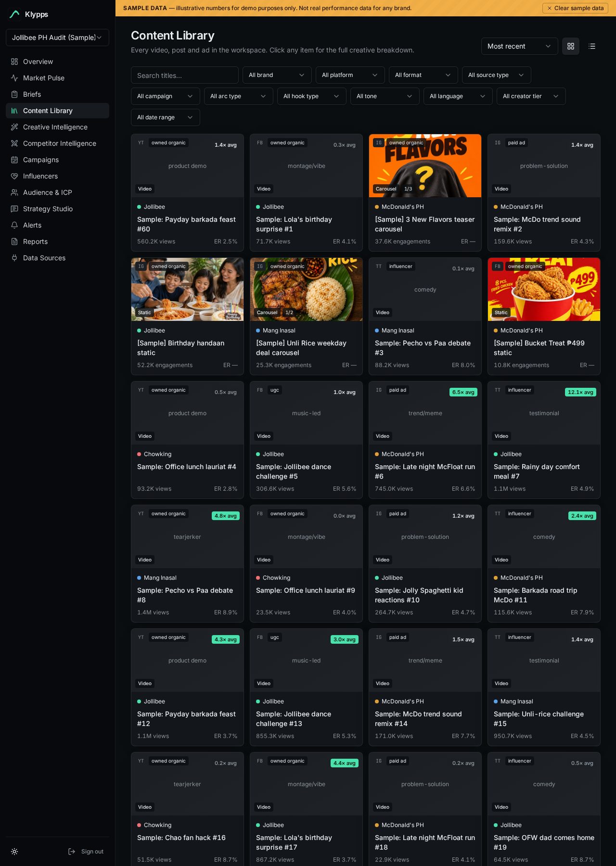The height and width of the screenshot is (866, 616).
Task: Open the All date range dropdown
Action: [x=166, y=117]
